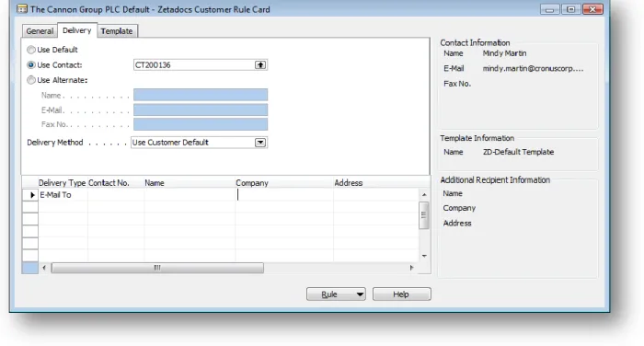Click the horizontal scrollbar thumb in grid
The width and height of the screenshot is (644, 346).
(157, 268)
